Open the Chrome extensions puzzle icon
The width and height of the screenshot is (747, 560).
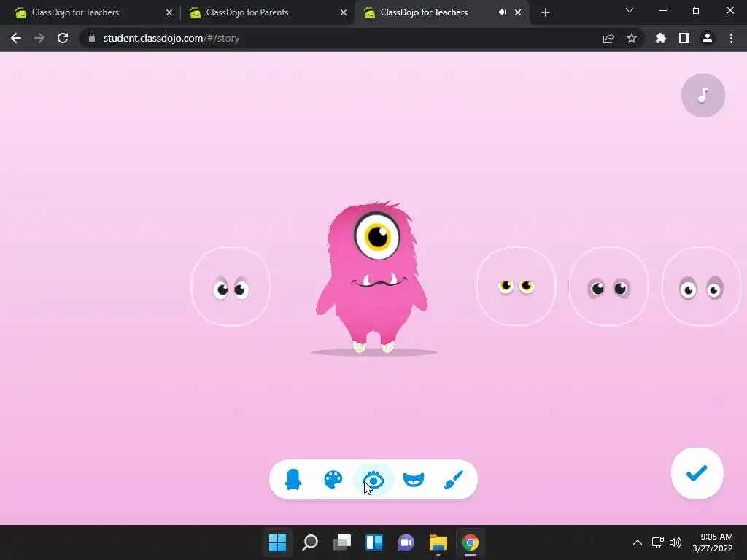click(x=661, y=38)
